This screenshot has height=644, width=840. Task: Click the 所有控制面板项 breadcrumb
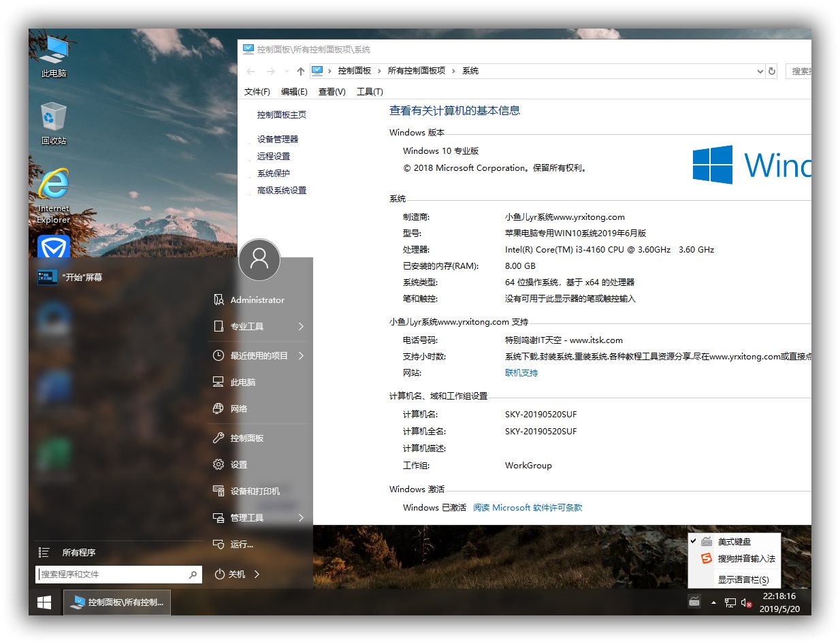tap(417, 71)
